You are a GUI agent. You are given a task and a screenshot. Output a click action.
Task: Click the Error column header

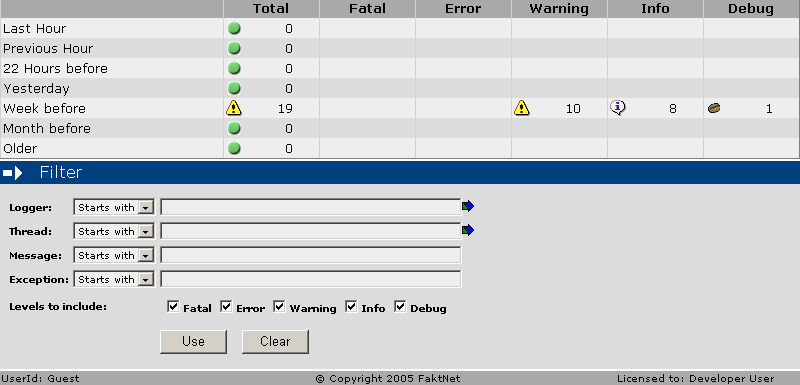pos(463,9)
